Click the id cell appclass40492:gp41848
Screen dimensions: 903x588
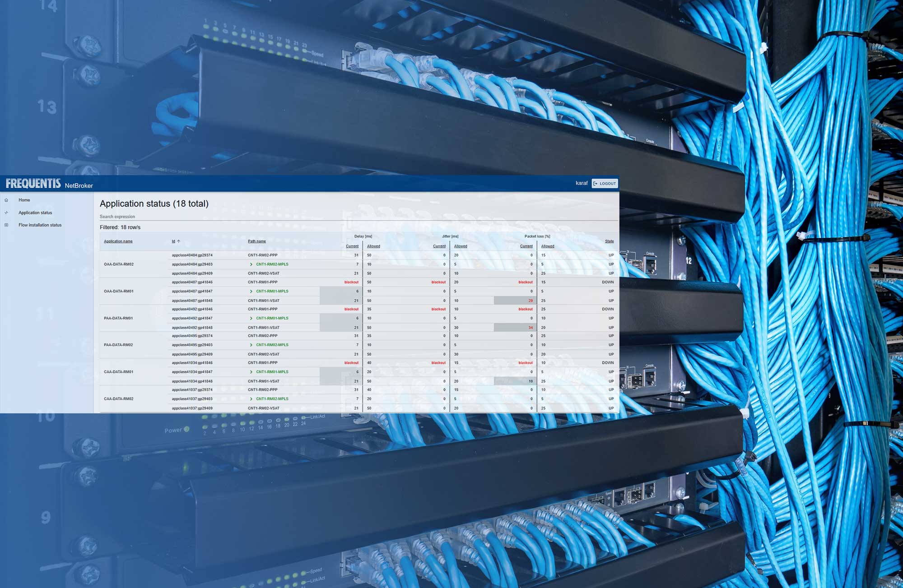tap(192, 328)
